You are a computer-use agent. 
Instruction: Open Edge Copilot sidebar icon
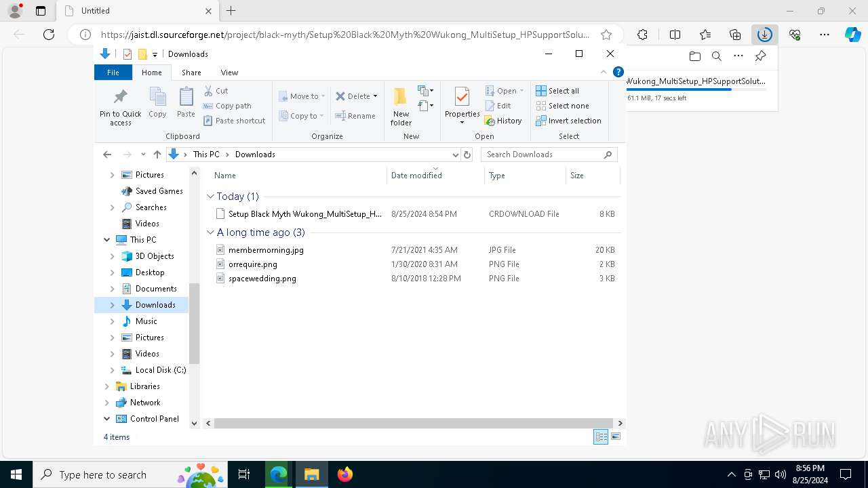click(852, 35)
